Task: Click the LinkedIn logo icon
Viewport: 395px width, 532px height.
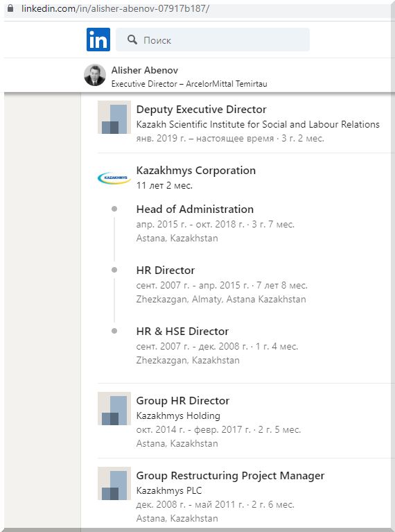Action: pyautogui.click(x=98, y=40)
